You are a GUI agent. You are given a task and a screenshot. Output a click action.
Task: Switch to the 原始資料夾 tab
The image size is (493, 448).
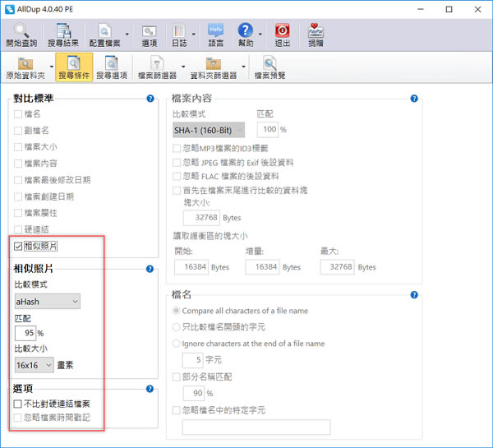26,67
